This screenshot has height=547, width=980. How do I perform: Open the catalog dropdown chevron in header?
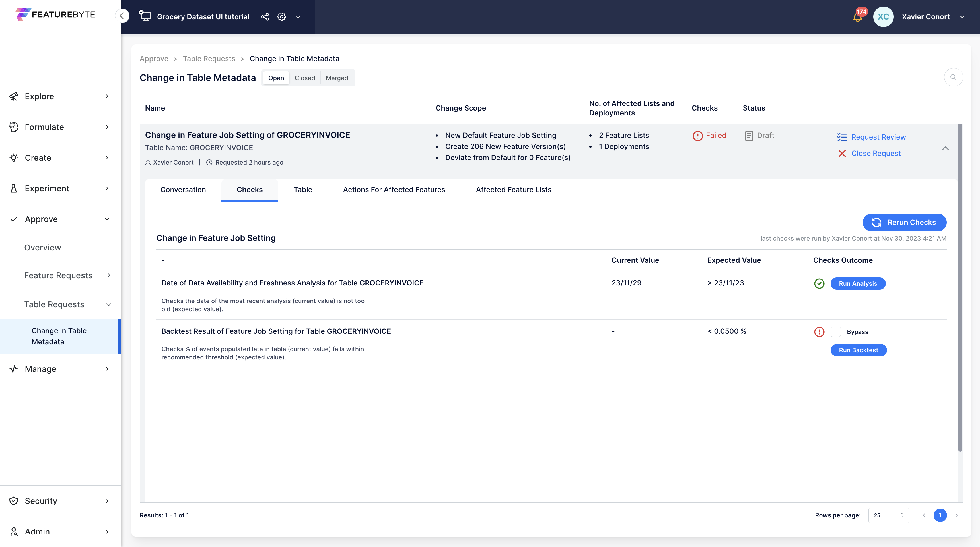298,17
